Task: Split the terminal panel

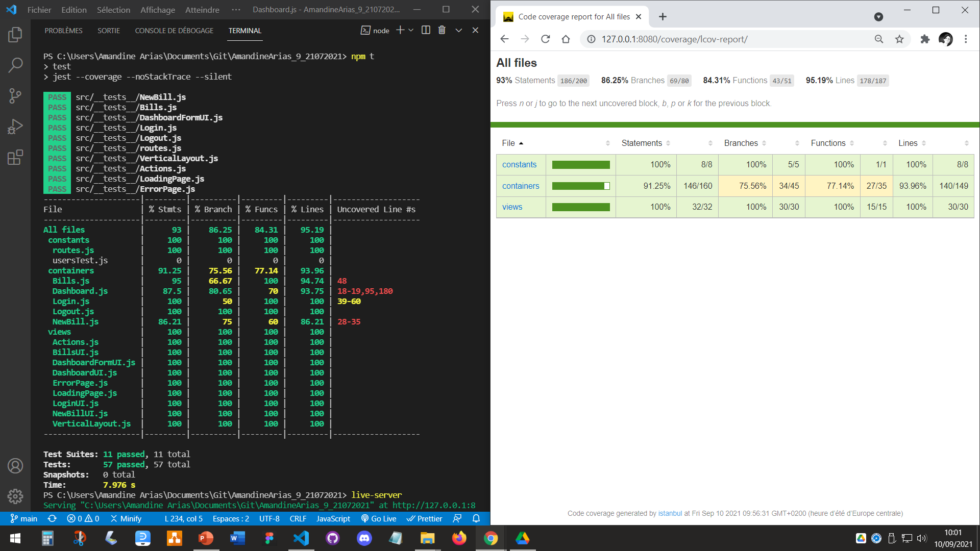Action: pos(426,30)
